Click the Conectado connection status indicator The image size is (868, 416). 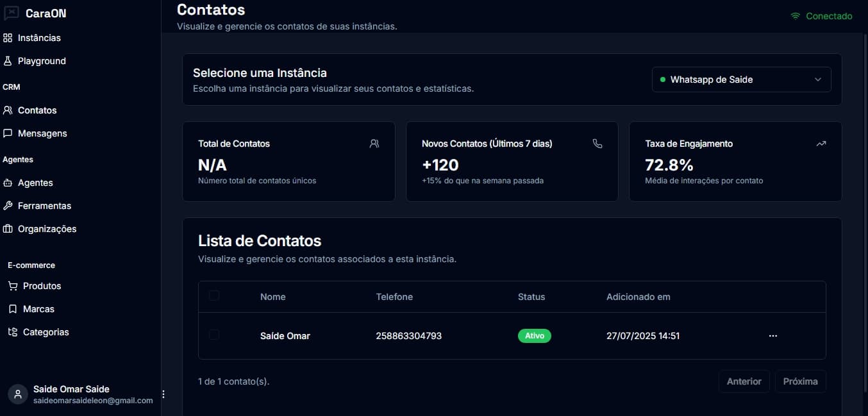point(821,16)
